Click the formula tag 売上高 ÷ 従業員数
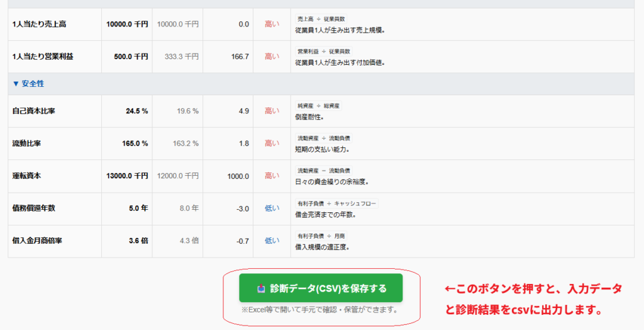 [321, 19]
